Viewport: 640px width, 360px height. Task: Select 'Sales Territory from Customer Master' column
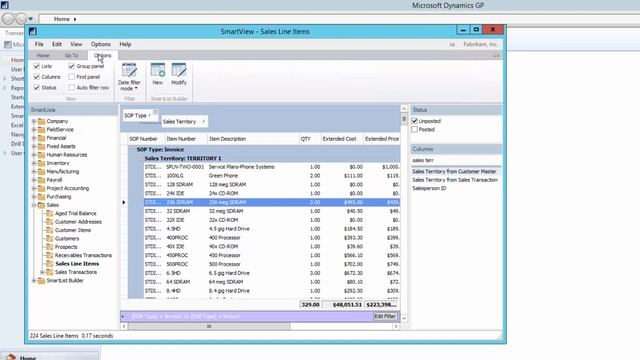[x=454, y=171]
